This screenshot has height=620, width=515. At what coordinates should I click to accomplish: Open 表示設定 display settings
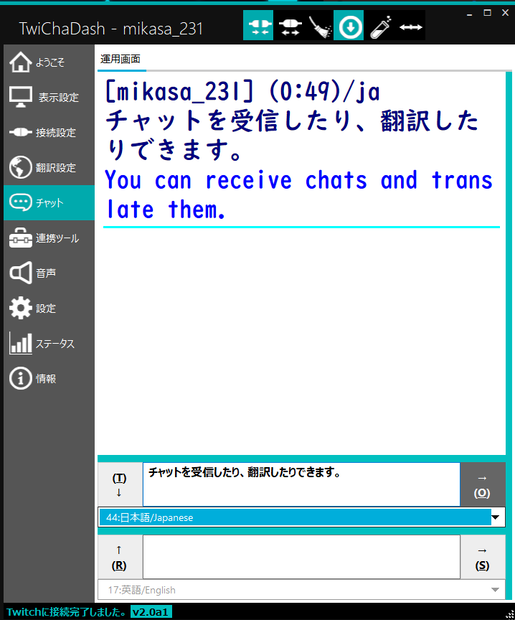[x=49, y=97]
